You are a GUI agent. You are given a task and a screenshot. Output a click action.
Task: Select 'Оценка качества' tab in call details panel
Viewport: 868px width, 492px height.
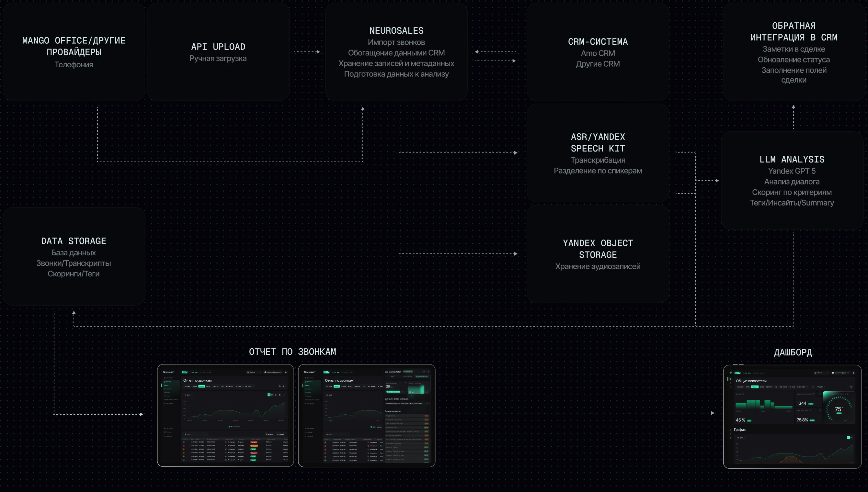click(421, 377)
